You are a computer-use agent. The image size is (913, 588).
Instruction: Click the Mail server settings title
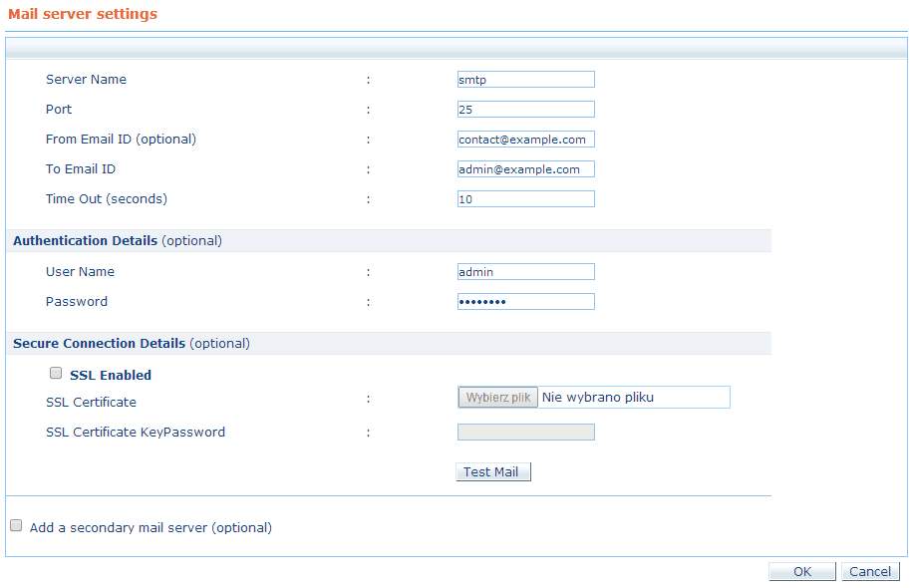(83, 14)
